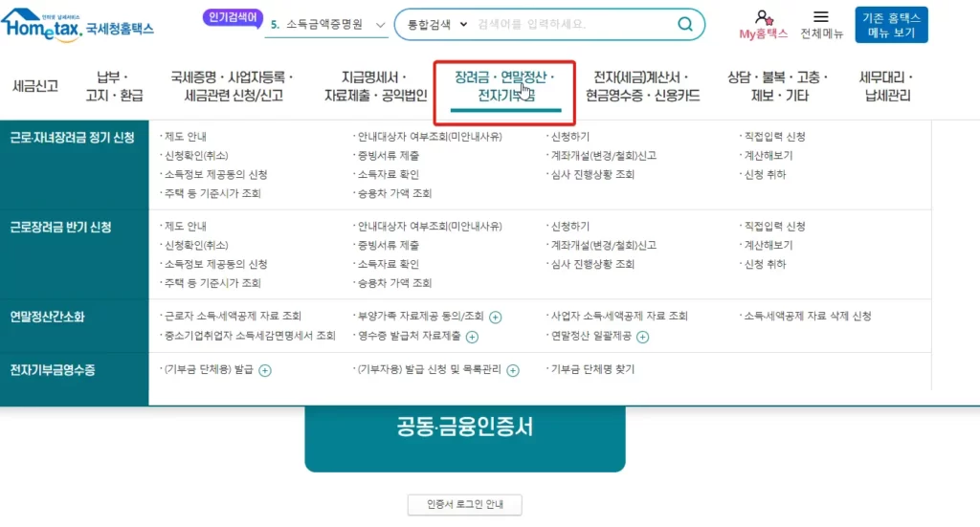Click the 공동·금융인증서 login panel
The width and height of the screenshot is (980, 527).
(464, 428)
